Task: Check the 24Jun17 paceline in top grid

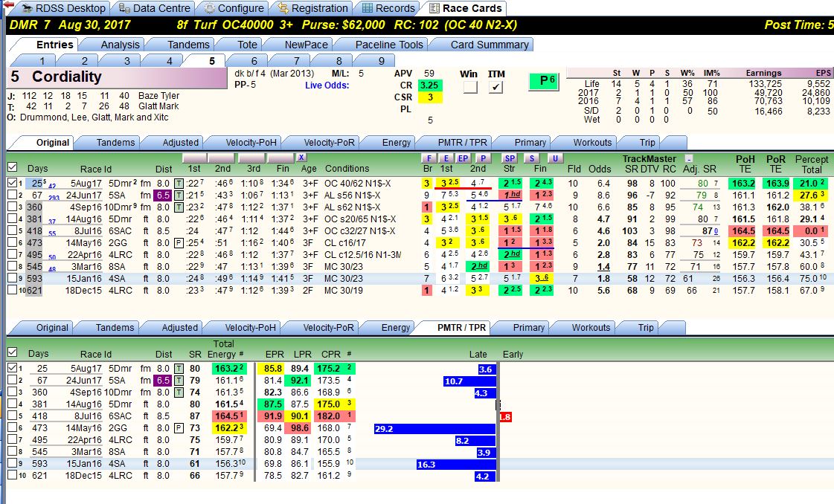Action: point(12,195)
